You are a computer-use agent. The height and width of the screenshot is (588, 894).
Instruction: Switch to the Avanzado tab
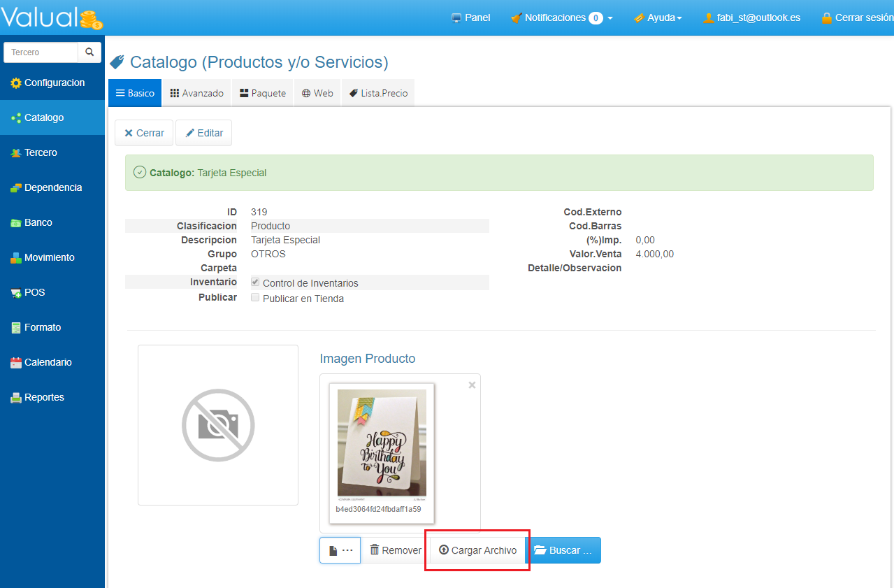[x=196, y=93]
